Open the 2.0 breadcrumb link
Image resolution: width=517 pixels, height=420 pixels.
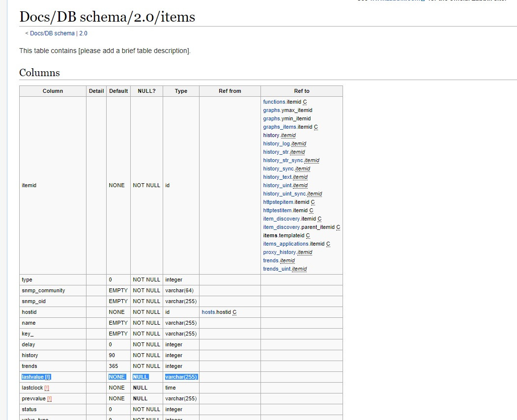(83, 33)
